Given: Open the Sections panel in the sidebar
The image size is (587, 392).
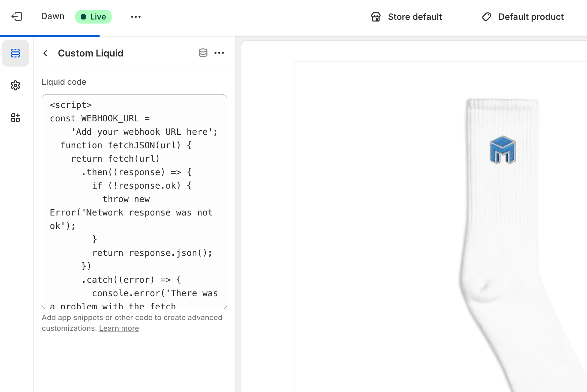Looking at the screenshot, I should tap(15, 53).
